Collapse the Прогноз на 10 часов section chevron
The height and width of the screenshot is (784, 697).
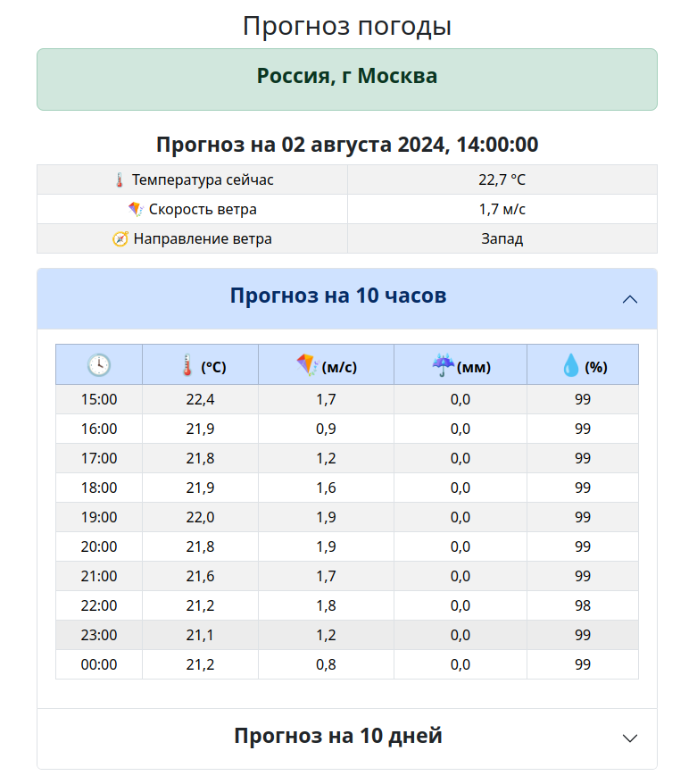(630, 299)
